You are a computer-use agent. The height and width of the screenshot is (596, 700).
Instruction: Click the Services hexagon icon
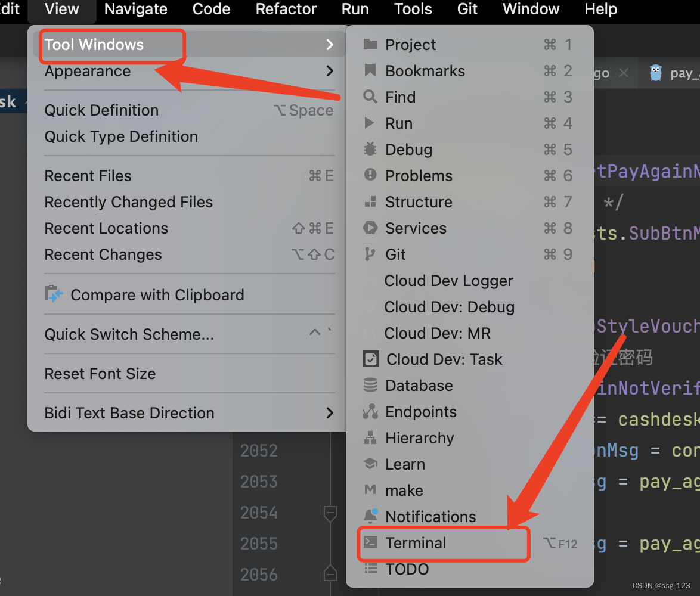[370, 228]
